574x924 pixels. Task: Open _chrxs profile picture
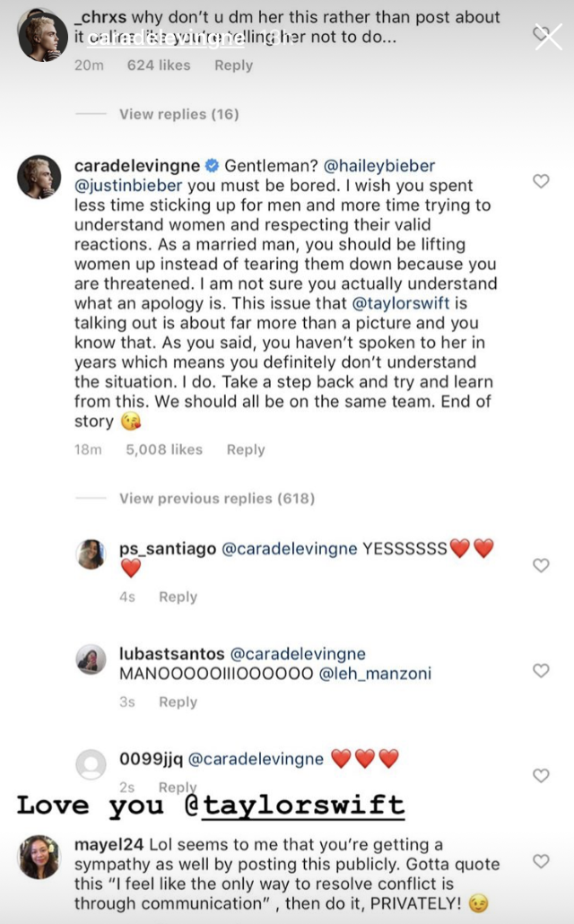42,36
